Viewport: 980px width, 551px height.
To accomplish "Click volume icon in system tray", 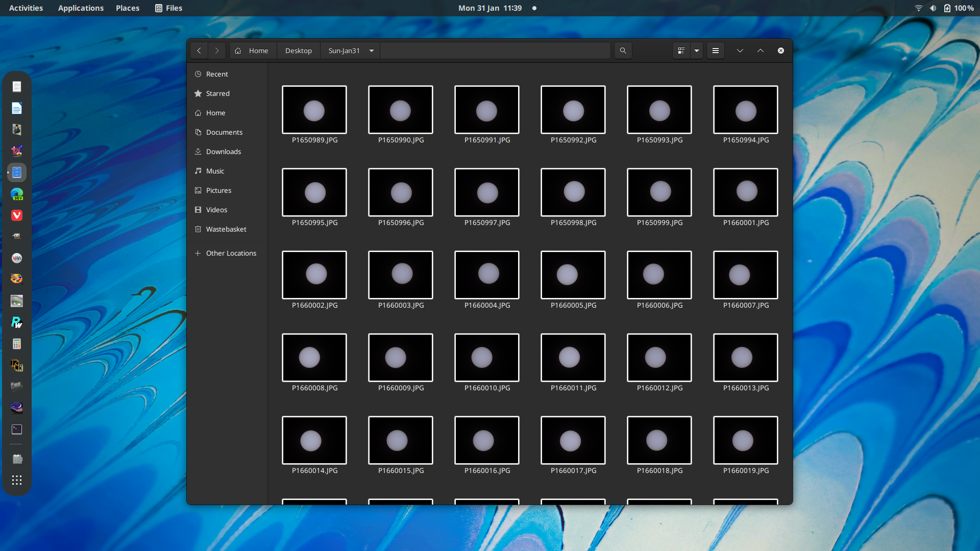I will click(933, 8).
